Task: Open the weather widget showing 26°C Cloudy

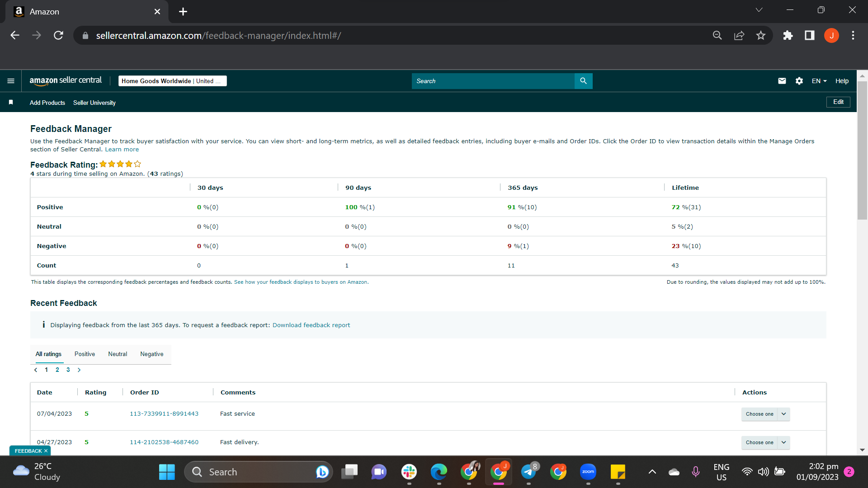Action: 37,472
